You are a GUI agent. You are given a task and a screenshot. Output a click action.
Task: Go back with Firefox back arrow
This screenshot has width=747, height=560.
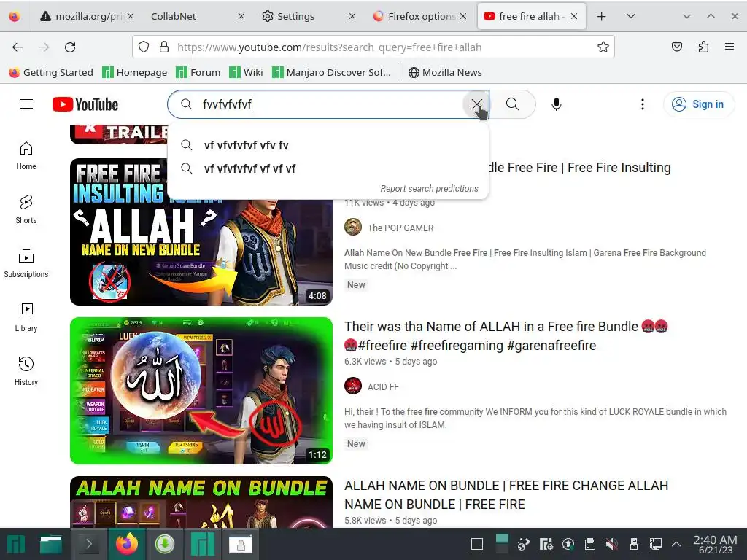pos(18,47)
